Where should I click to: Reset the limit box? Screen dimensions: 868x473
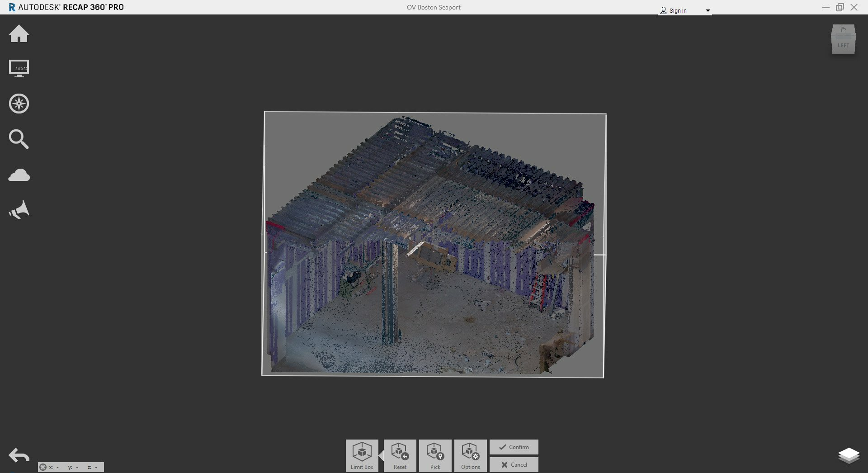pos(400,456)
